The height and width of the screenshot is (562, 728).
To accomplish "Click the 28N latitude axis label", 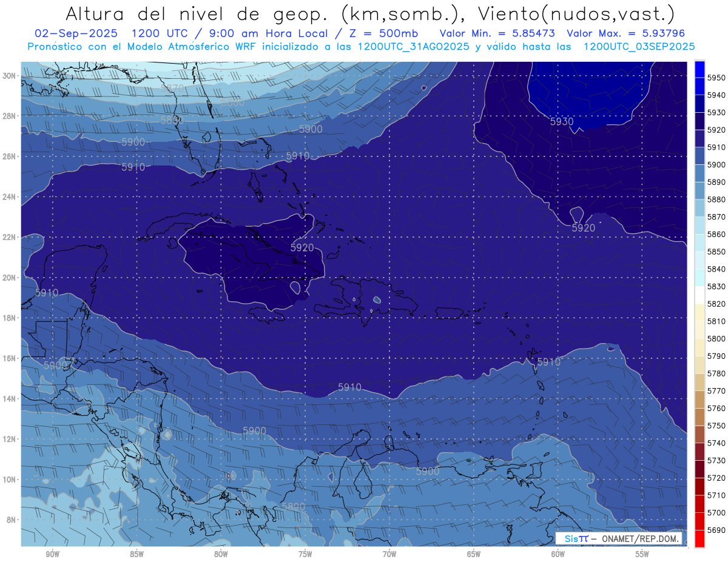I will pyautogui.click(x=9, y=116).
